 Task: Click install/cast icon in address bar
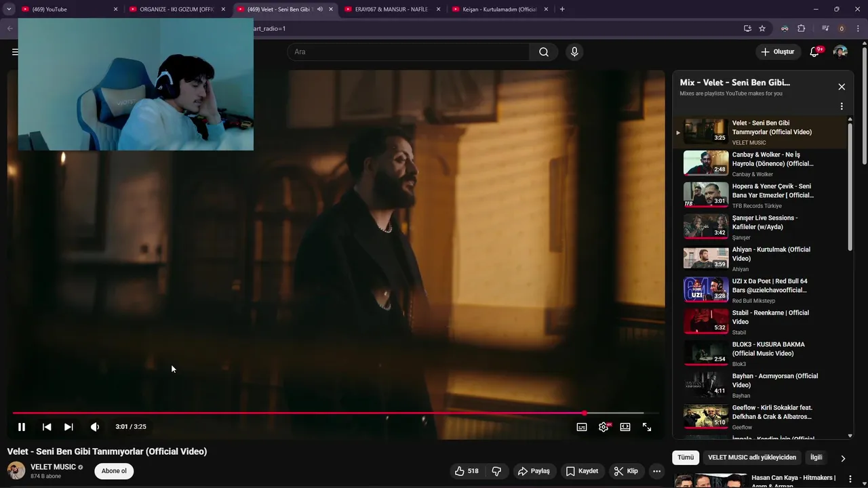pos(747,28)
